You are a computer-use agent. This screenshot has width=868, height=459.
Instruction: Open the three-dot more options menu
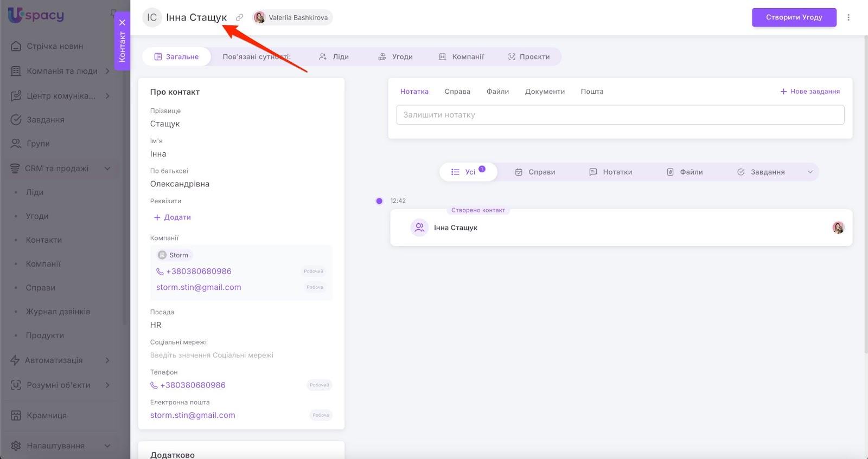click(x=848, y=17)
